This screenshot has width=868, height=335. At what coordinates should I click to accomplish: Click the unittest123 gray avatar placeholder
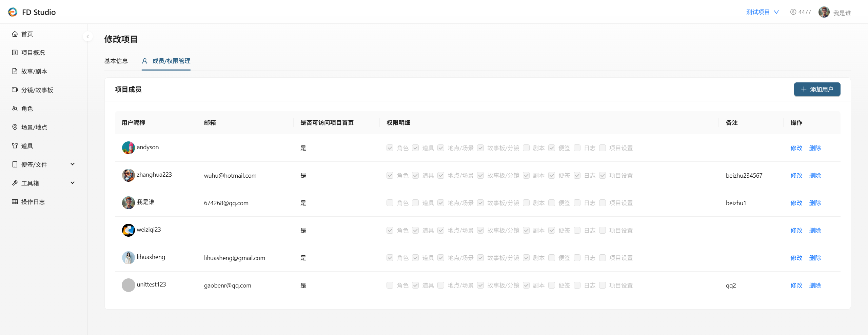click(x=128, y=285)
